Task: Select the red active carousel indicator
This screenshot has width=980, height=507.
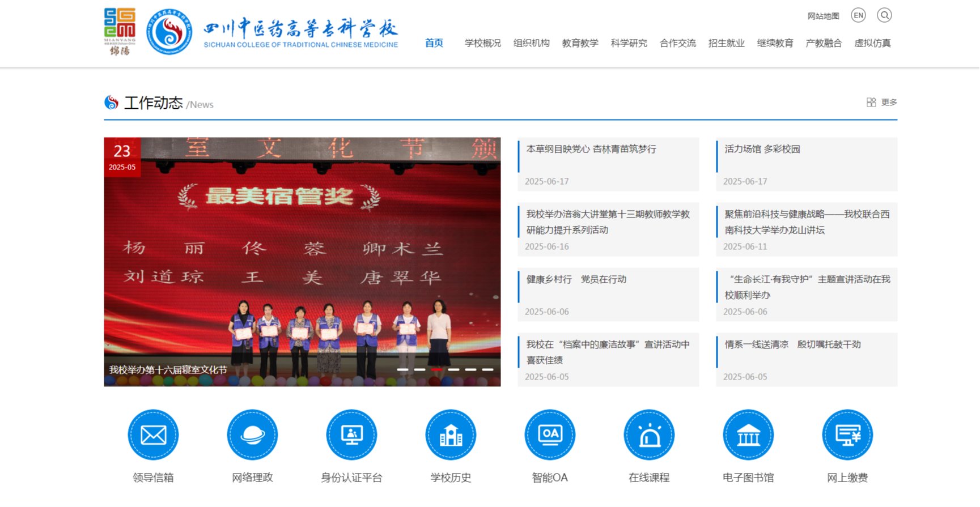Action: click(436, 369)
